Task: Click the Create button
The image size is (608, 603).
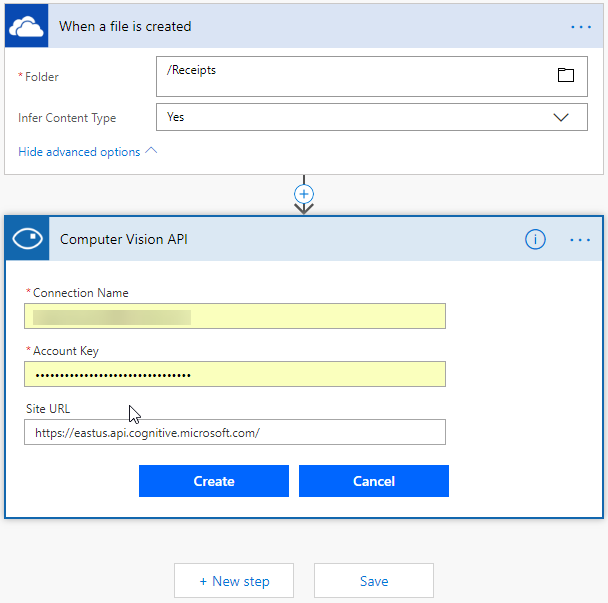Action: pos(214,481)
